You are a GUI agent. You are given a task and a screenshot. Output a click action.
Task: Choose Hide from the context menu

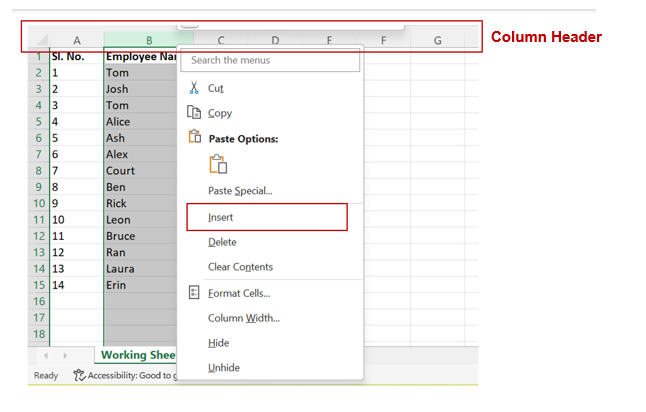coord(272,343)
